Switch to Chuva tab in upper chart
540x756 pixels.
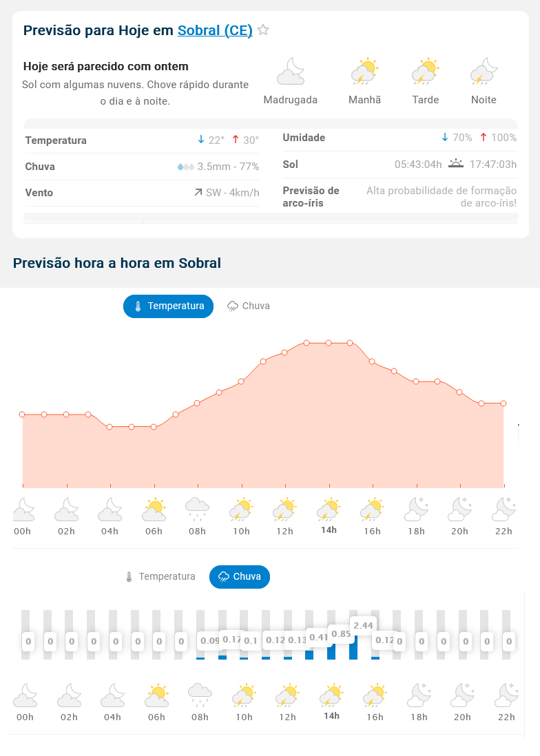point(249,306)
